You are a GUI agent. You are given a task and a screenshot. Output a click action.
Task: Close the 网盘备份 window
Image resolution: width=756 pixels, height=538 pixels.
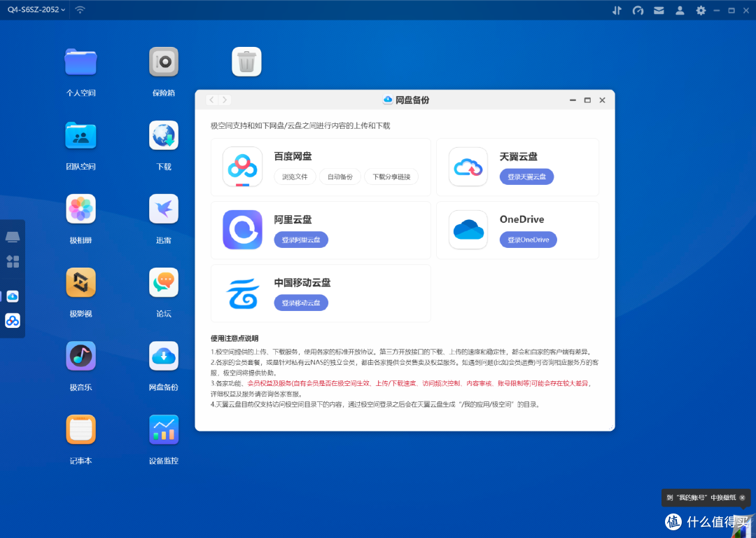[x=602, y=100]
